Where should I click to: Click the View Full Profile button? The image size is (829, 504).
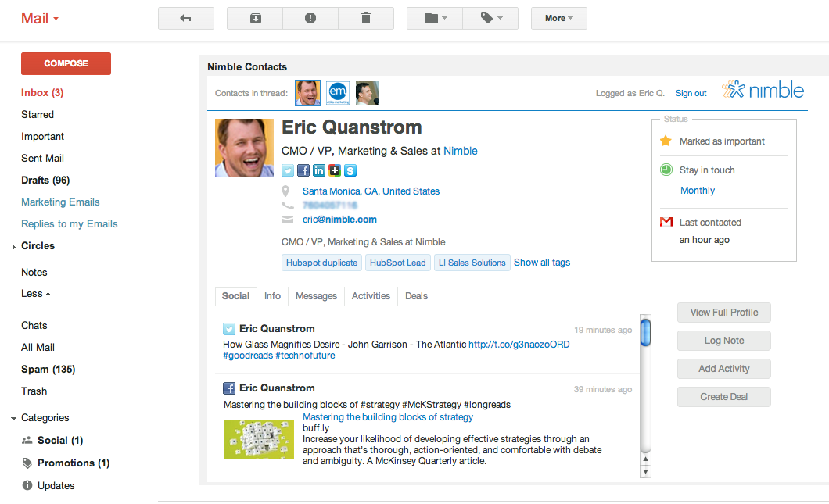[x=723, y=313]
